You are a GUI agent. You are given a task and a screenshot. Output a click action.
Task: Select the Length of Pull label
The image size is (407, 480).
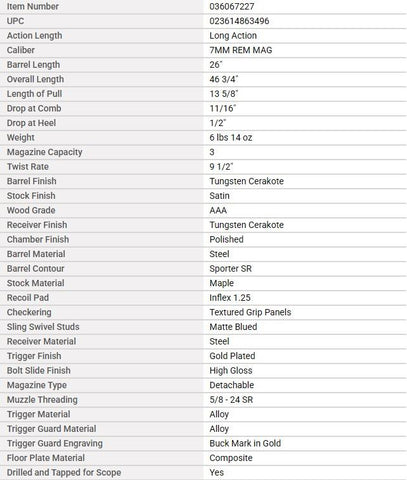click(x=34, y=94)
